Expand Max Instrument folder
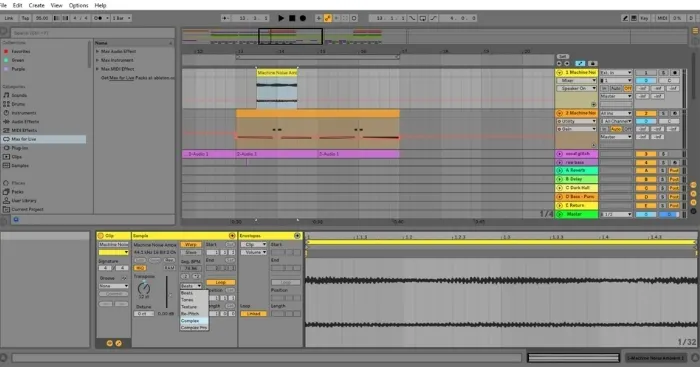 click(x=97, y=60)
